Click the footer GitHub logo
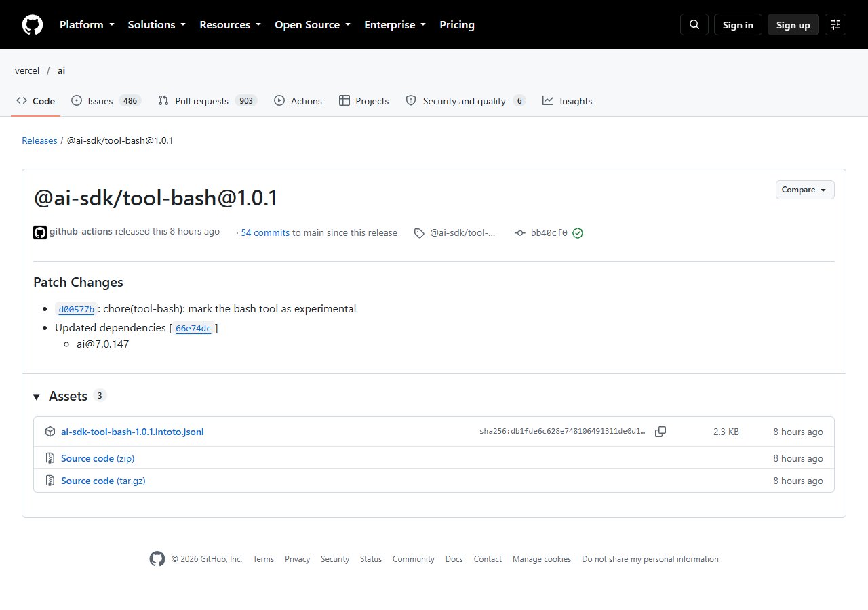868x610 pixels. 157,559
